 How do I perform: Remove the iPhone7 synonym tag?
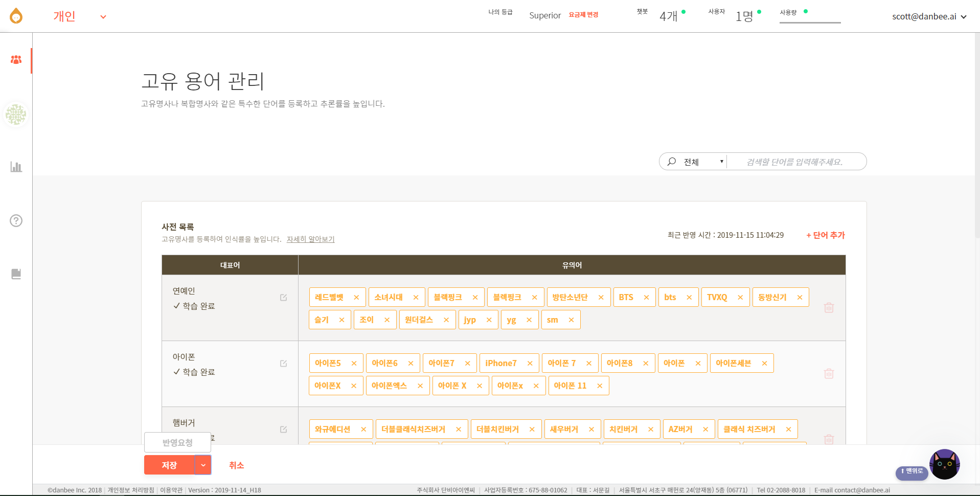click(530, 364)
